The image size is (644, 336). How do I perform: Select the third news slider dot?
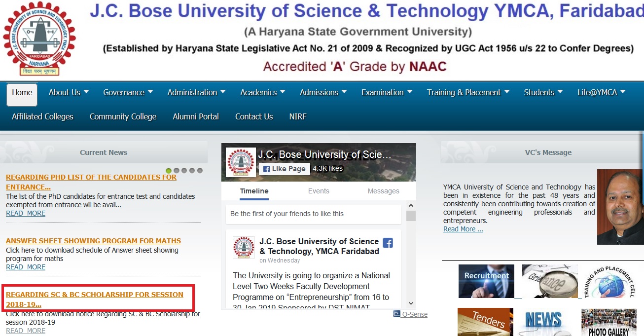pyautogui.click(x=184, y=171)
